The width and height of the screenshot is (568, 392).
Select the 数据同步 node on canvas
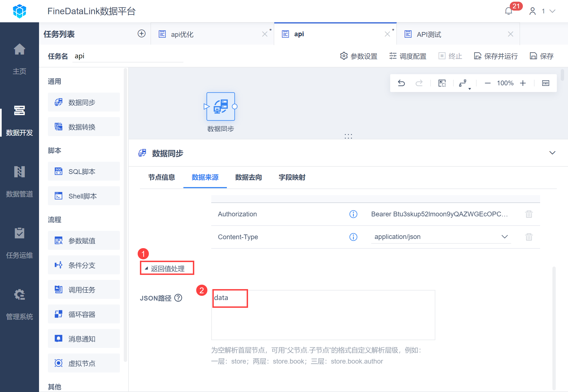point(220,107)
